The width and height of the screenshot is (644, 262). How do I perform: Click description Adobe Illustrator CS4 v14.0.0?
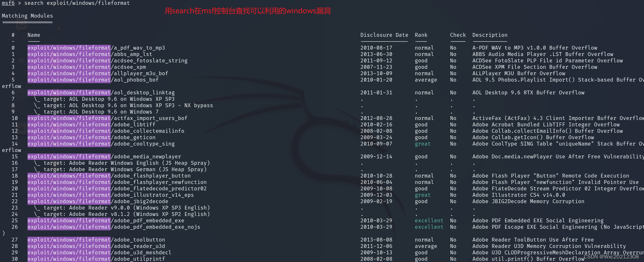[x=519, y=195]
